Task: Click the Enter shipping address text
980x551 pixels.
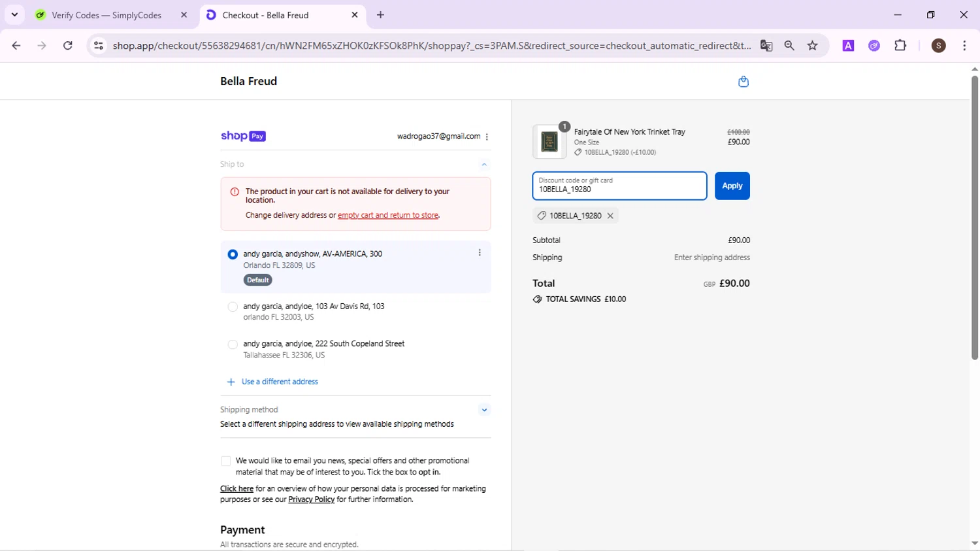Action: pyautogui.click(x=712, y=258)
